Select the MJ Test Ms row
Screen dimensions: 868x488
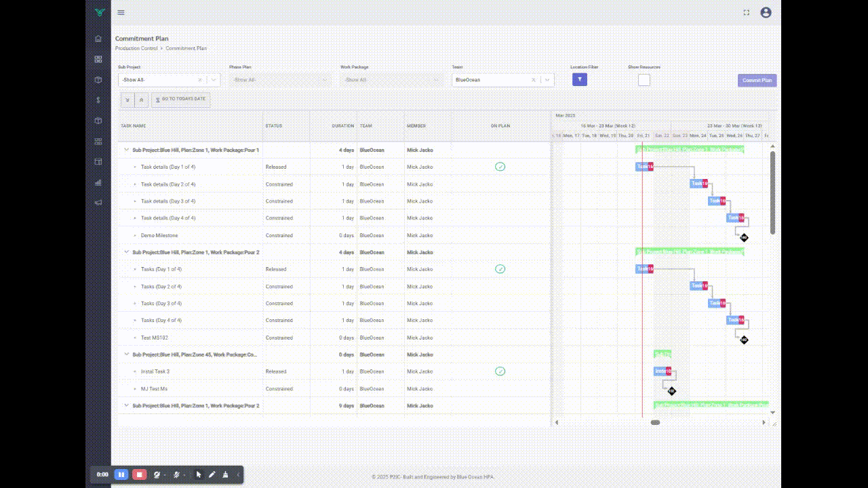(x=334, y=389)
